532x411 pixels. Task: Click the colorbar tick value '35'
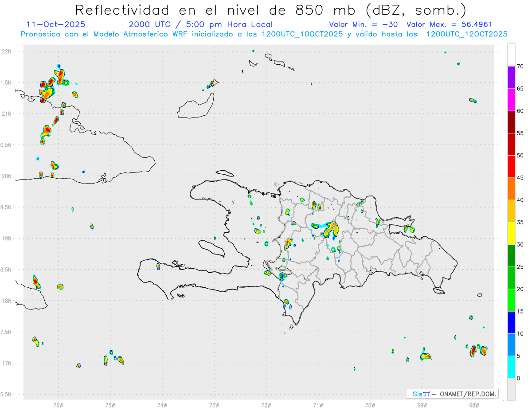click(520, 223)
